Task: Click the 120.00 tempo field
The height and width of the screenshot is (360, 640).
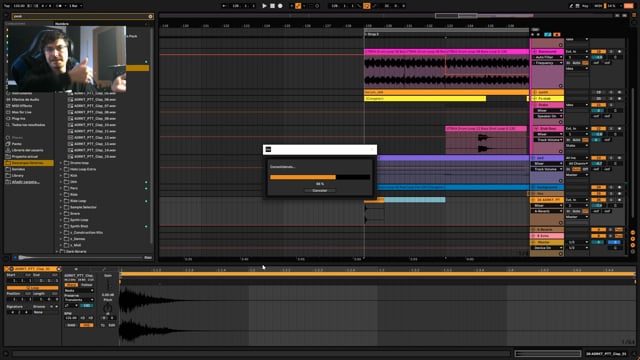Action: point(18,6)
